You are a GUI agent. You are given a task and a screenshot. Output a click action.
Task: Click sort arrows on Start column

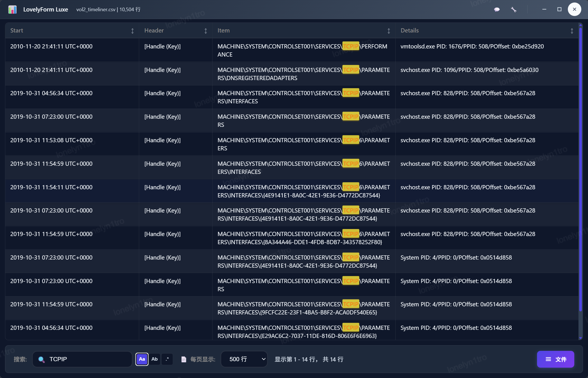[x=132, y=31]
